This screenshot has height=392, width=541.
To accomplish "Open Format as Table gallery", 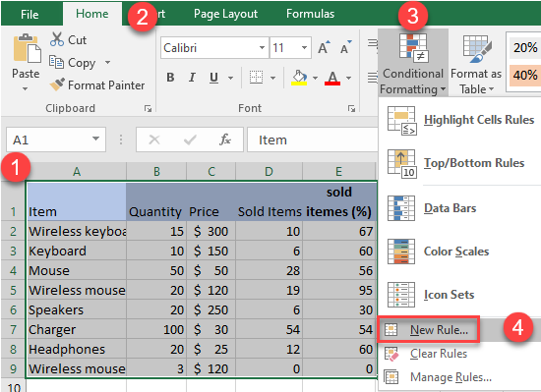I will (x=476, y=65).
